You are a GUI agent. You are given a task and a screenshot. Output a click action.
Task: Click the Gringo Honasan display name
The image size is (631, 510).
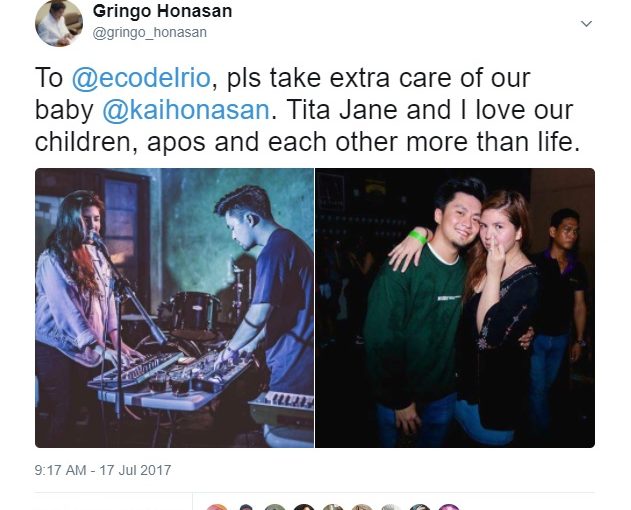[x=162, y=11]
